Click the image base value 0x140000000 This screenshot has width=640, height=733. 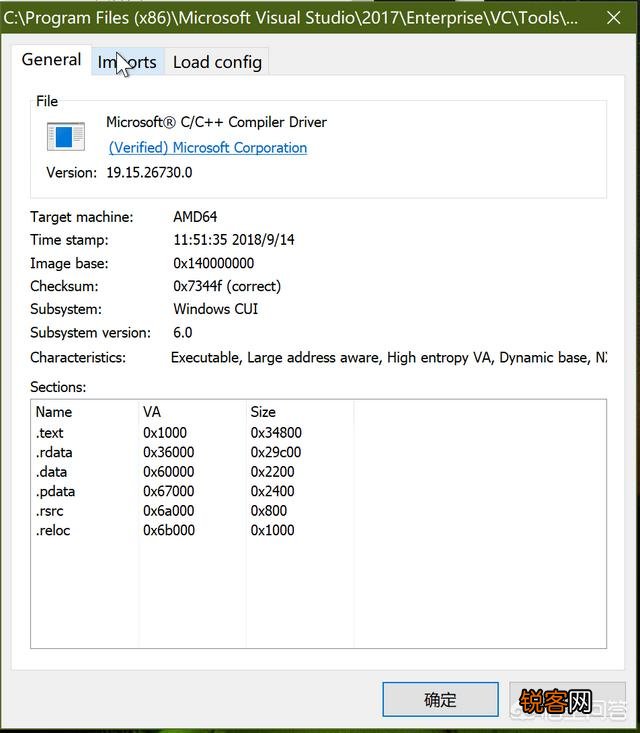[x=214, y=263]
